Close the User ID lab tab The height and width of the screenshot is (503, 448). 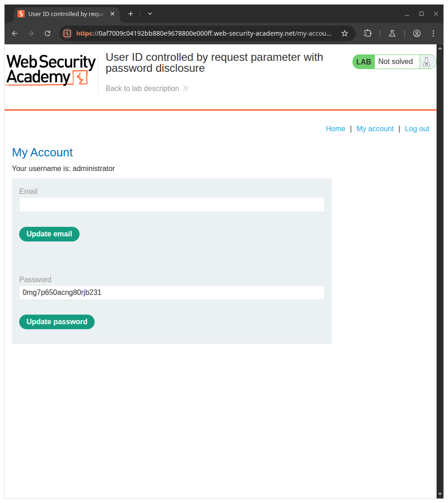pyautogui.click(x=112, y=14)
